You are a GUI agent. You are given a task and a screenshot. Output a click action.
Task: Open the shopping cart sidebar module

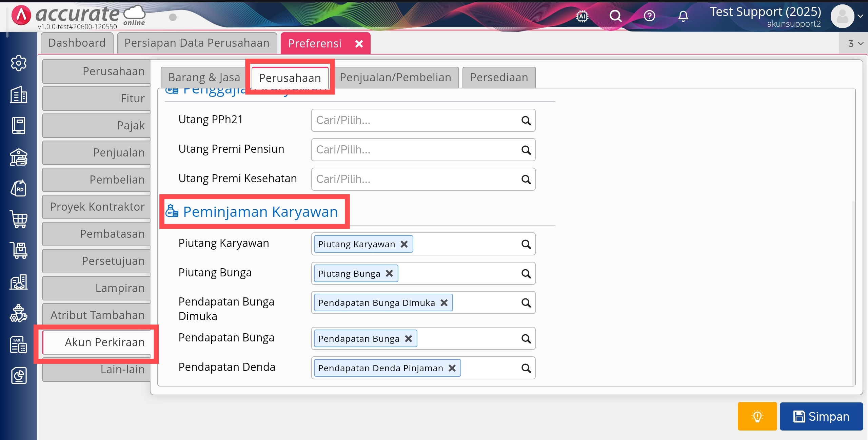coord(19,219)
